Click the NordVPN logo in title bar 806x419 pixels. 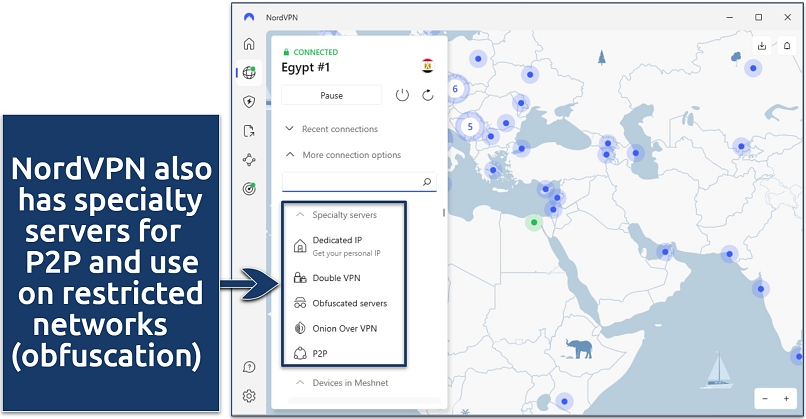249,17
